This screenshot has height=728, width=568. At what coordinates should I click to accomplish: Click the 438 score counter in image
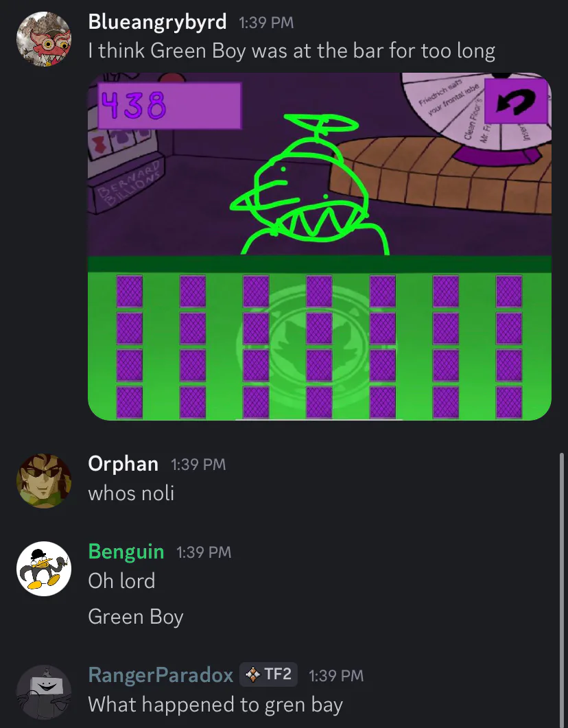point(169,106)
